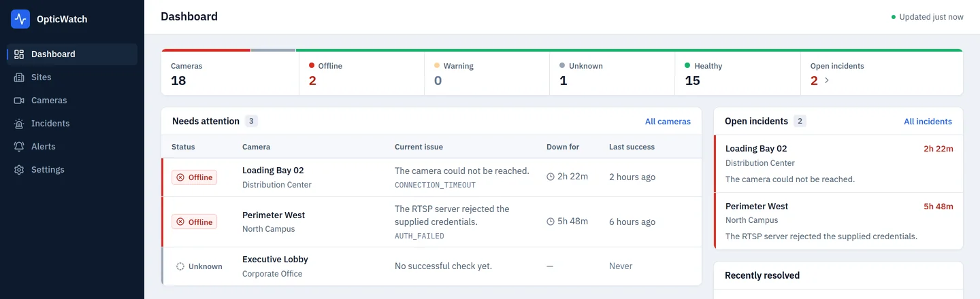Click the 'Updated just now' status text

[x=931, y=17]
